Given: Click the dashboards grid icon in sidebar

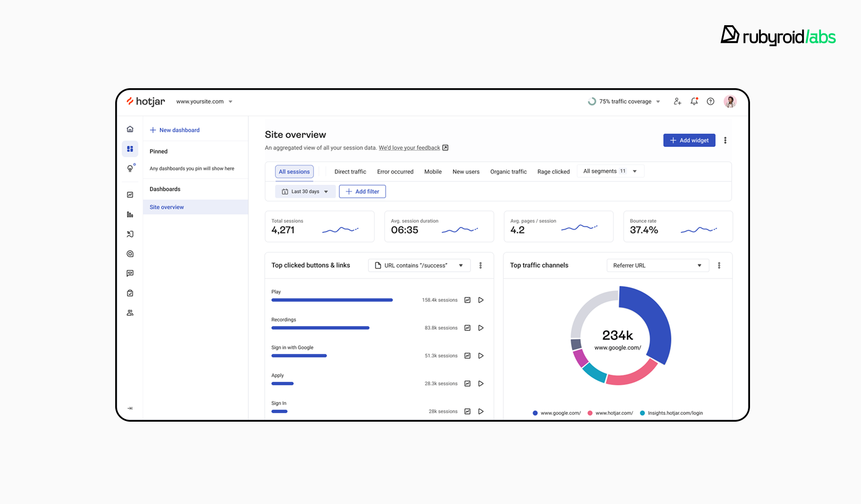Looking at the screenshot, I should [130, 149].
